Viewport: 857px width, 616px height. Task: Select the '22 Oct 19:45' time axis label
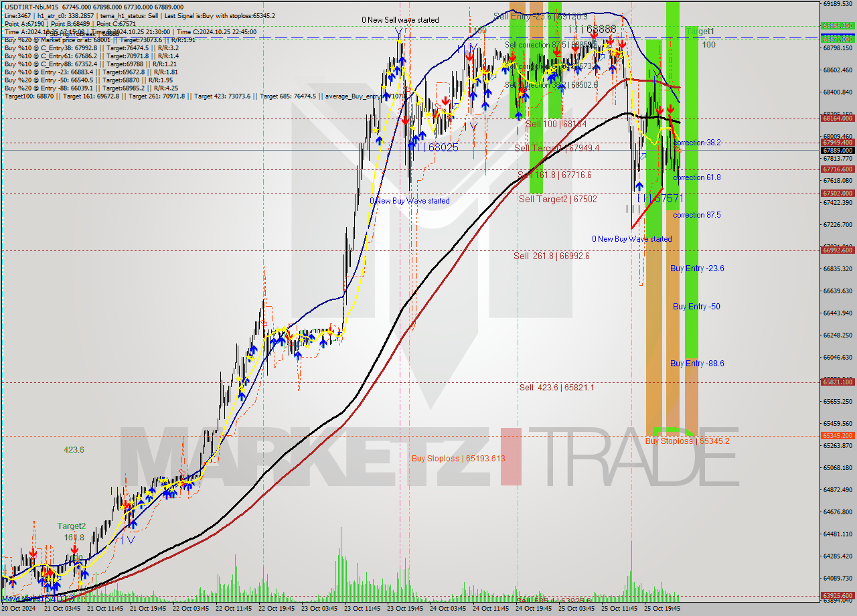[x=275, y=609]
